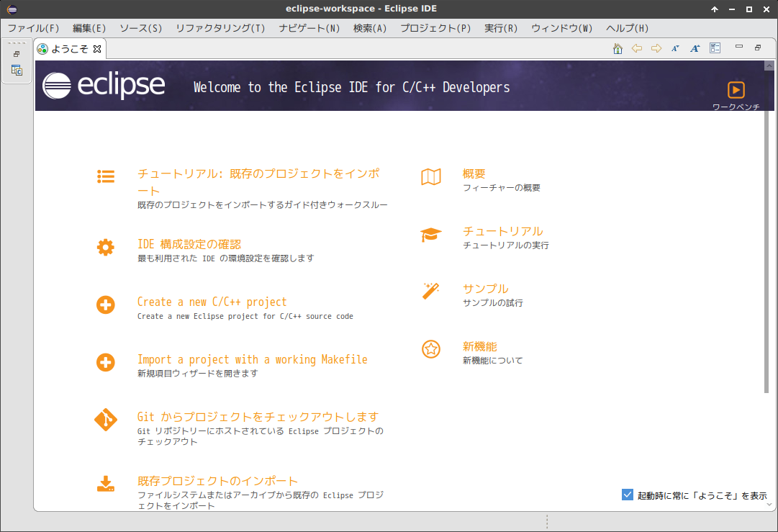Screen dimensions: 778x532
Task: Click the フィーチャーの概要 description text
Action: click(501, 188)
